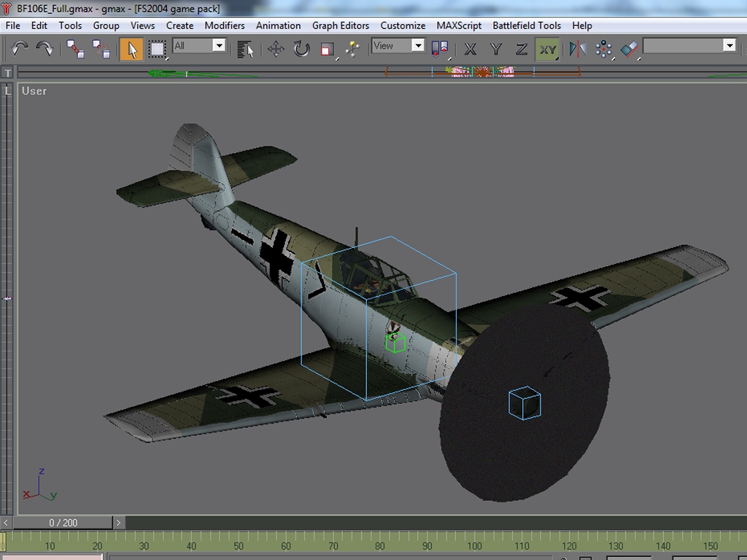Expand the 'View' reference coordinate dropdown
The image size is (747, 560).
tap(418, 45)
